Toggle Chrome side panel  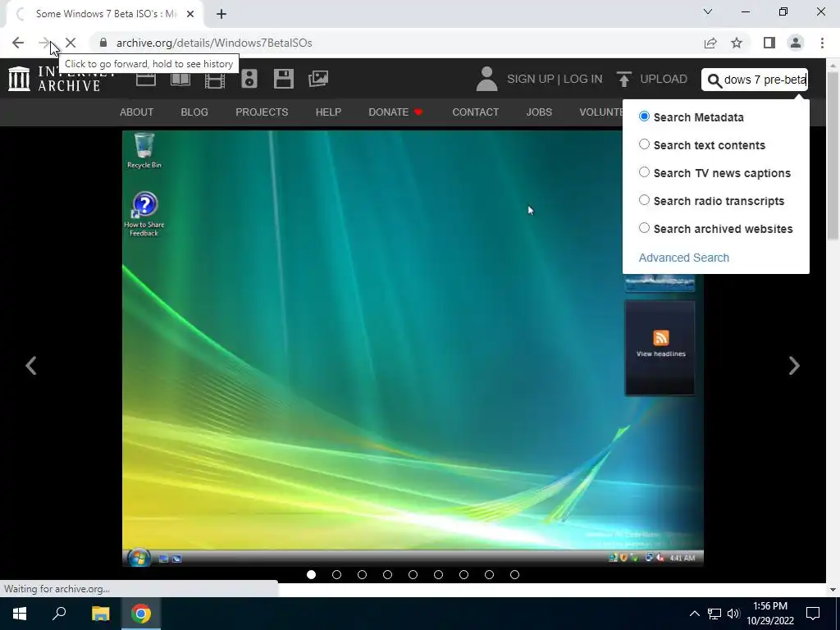[x=769, y=43]
